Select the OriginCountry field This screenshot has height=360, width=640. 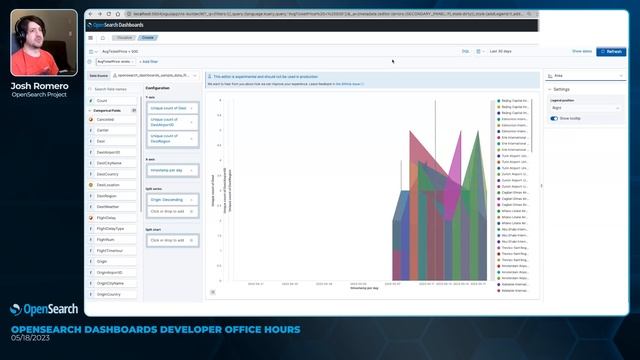tap(112, 294)
